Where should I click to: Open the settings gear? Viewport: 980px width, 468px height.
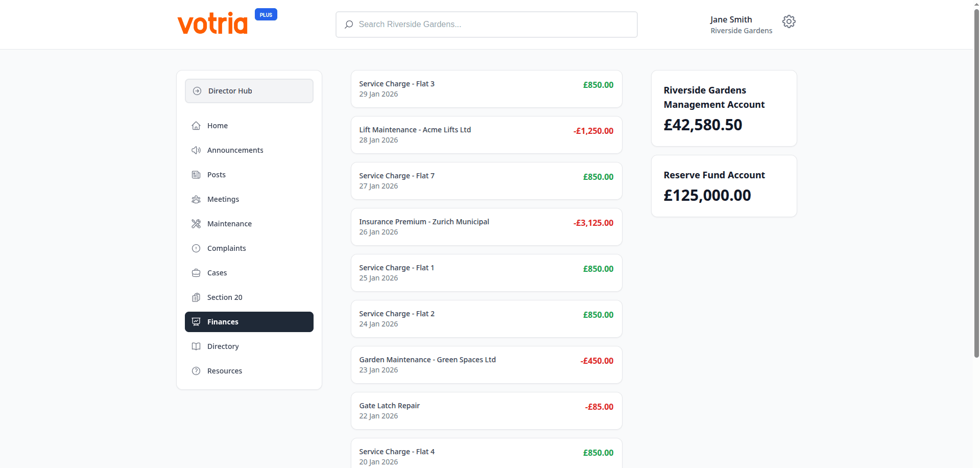click(x=788, y=21)
